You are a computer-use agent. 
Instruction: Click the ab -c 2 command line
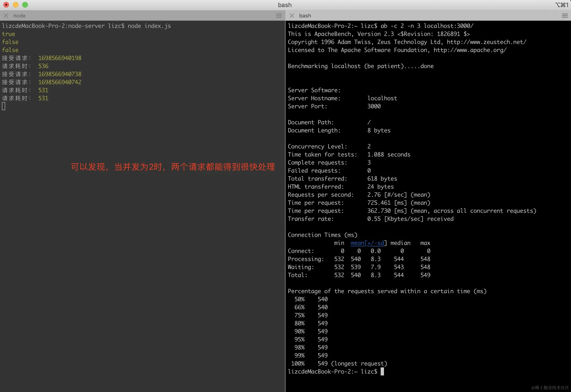427,26
